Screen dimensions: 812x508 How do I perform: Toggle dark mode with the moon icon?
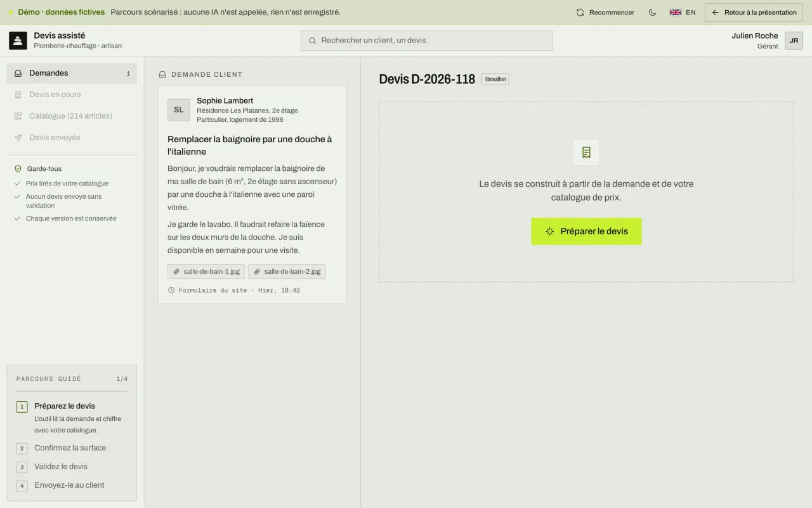click(x=652, y=12)
